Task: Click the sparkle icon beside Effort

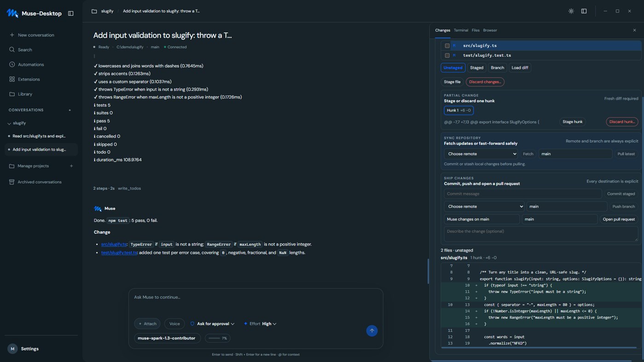Action: coord(246,324)
